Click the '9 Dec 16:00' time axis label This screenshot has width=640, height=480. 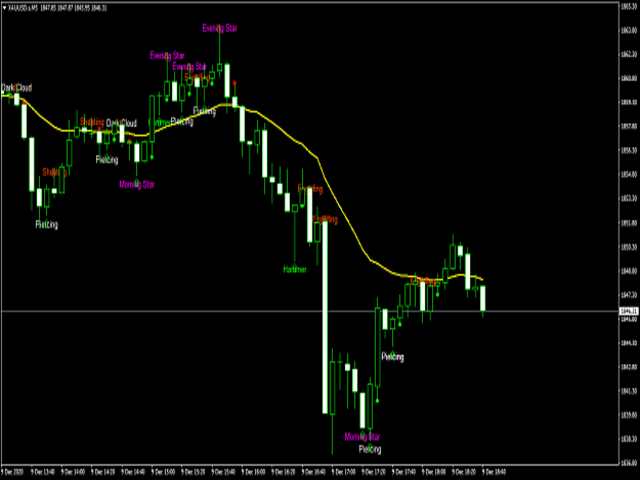tap(254, 472)
